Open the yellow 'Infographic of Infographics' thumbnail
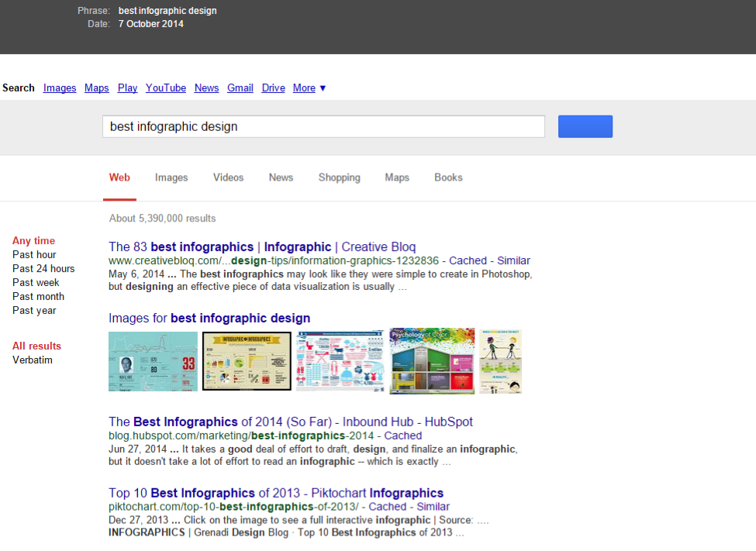756x551 pixels. click(x=247, y=361)
